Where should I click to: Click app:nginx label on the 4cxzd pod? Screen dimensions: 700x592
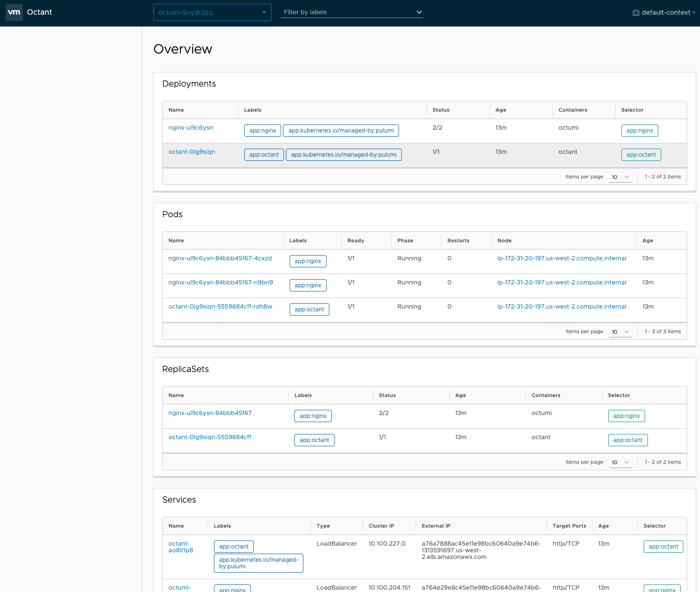point(308,261)
